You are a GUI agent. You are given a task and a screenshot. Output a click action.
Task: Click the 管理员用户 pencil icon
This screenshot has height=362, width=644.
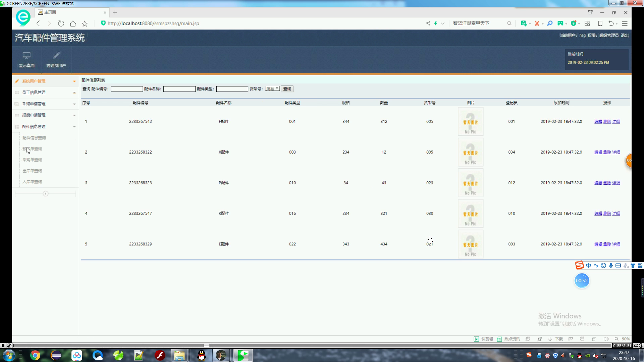56,56
